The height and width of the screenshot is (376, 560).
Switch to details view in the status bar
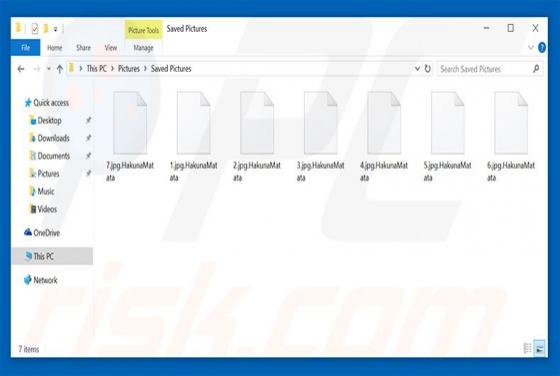[x=528, y=348]
